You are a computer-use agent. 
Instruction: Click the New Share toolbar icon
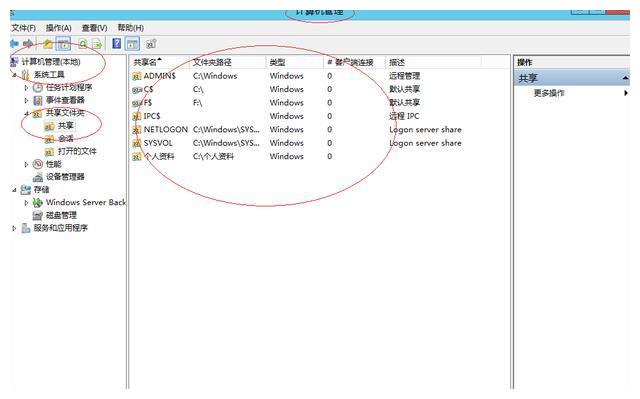point(151,44)
